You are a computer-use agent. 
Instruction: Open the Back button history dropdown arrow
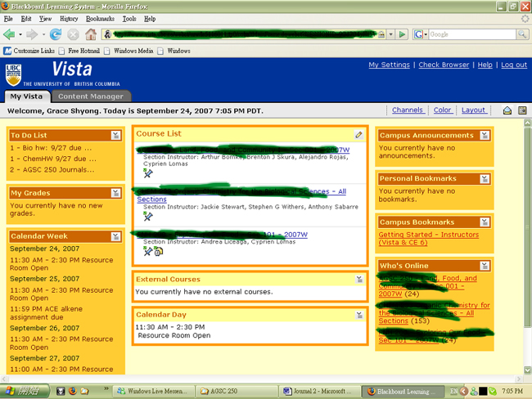coord(20,34)
